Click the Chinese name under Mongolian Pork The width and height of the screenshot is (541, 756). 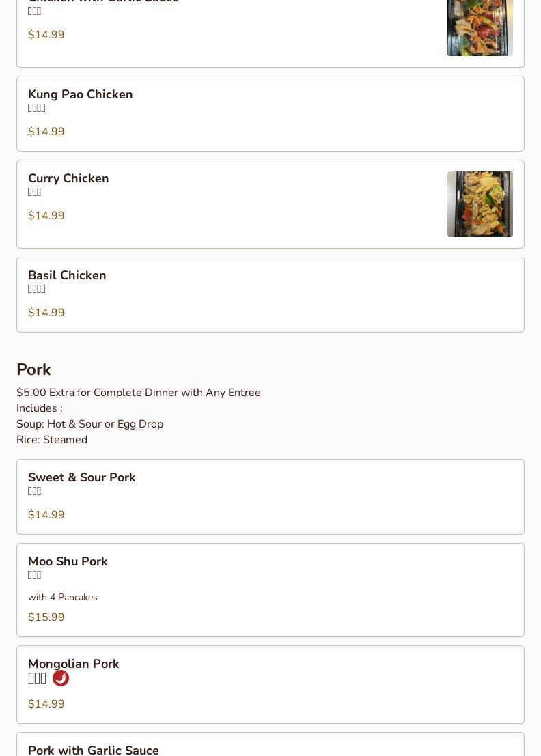pos(37,678)
